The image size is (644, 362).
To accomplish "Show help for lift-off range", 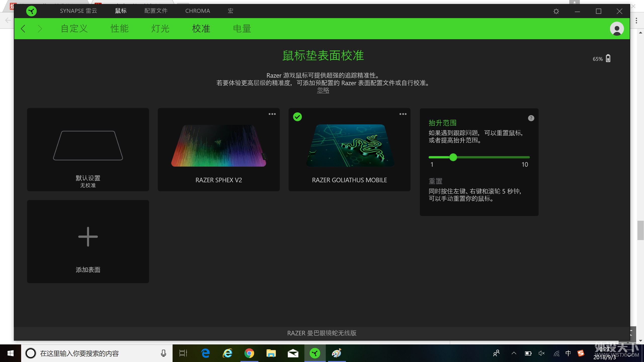I will (531, 118).
